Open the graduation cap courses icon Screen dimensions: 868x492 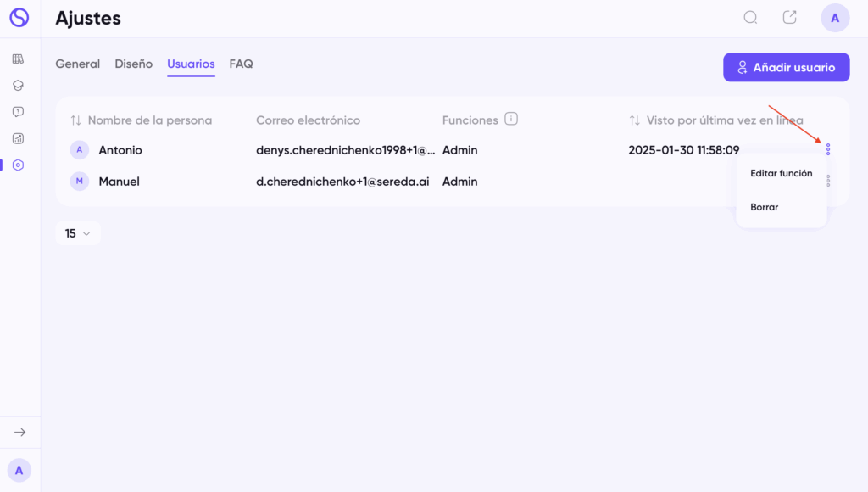(x=19, y=86)
